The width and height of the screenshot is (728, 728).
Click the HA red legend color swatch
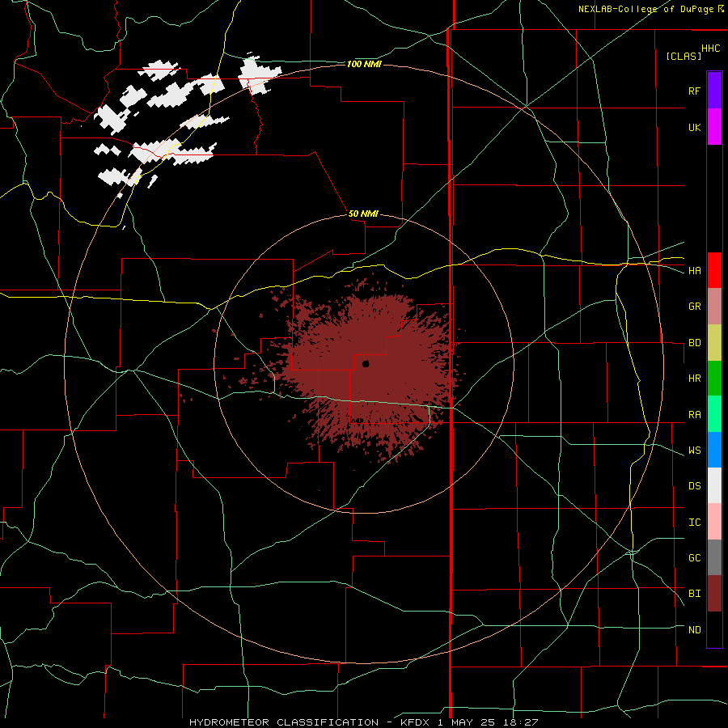point(714,270)
